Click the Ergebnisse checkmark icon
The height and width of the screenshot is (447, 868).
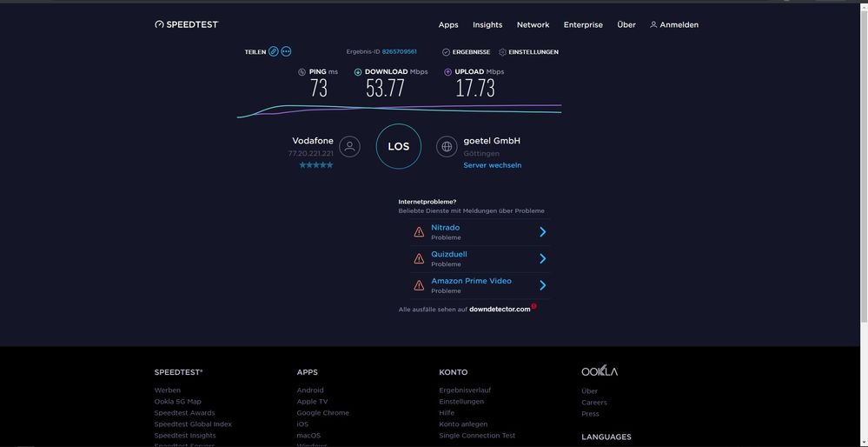(x=447, y=52)
